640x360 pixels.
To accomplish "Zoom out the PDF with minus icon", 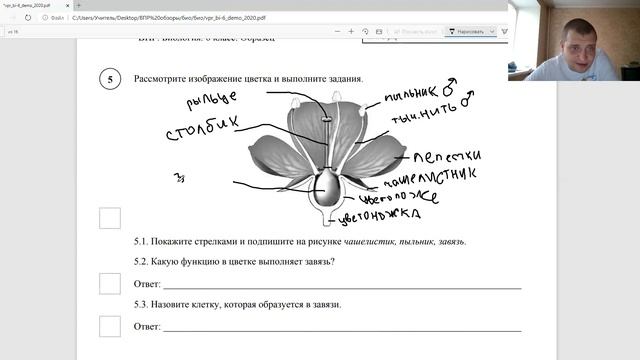I will click(x=337, y=31).
